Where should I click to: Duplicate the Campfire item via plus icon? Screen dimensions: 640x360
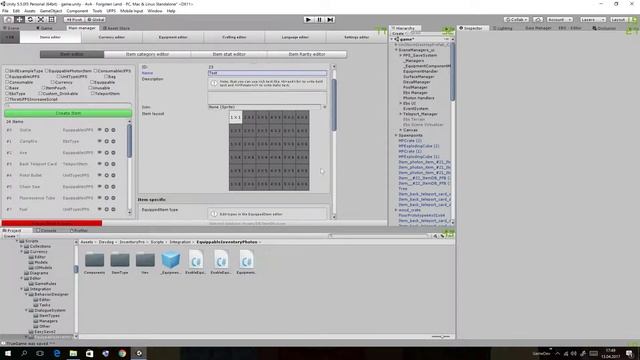point(107,141)
